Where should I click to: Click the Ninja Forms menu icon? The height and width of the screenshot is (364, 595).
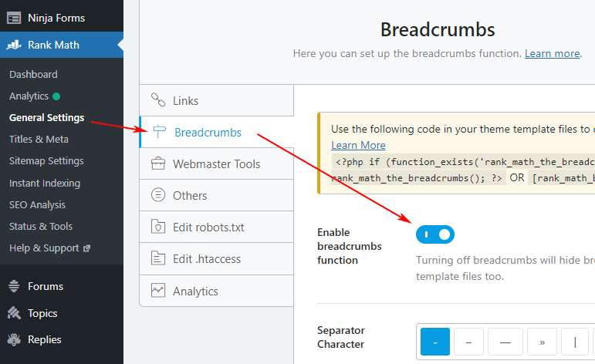click(x=14, y=18)
